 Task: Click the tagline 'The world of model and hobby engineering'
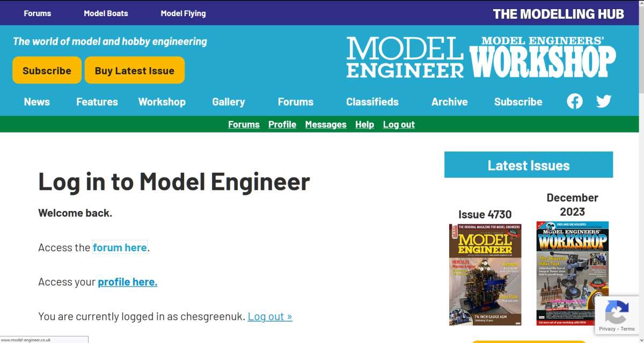tap(110, 41)
